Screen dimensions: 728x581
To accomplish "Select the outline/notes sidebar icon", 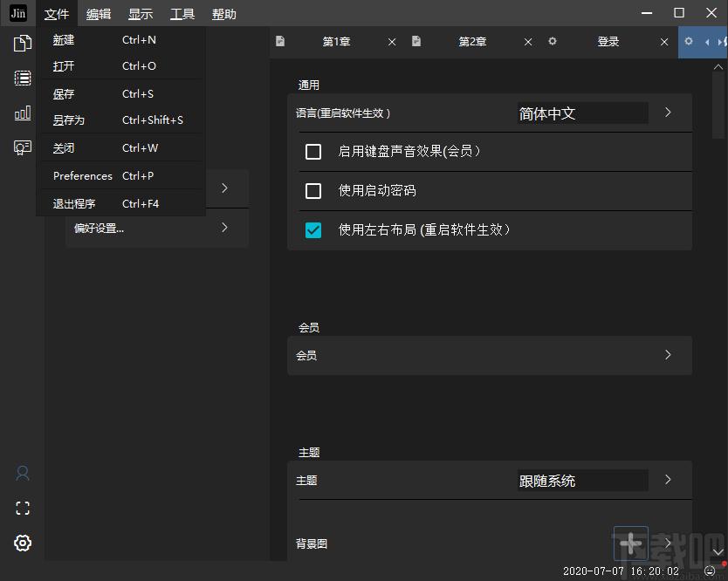I will tap(22, 78).
